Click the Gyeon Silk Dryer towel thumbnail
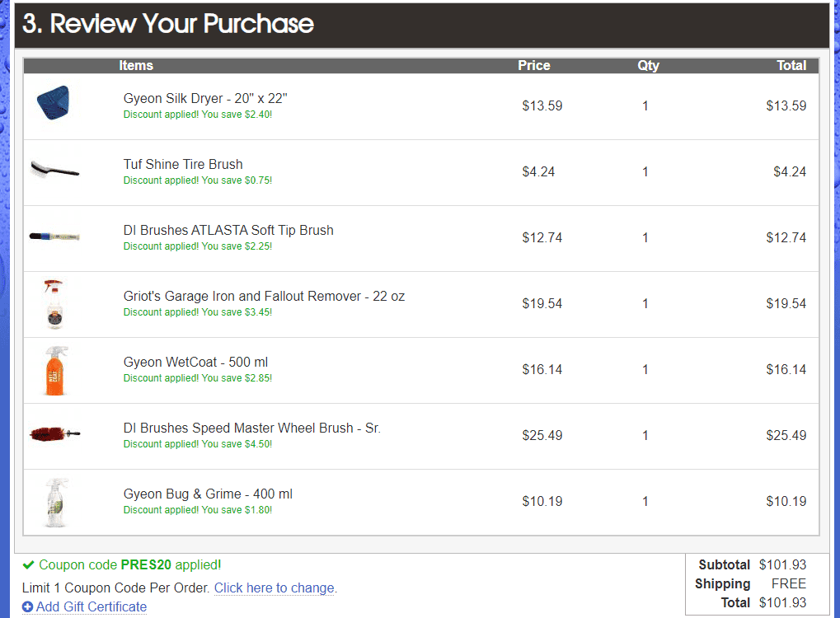The height and width of the screenshot is (618, 840). [54, 102]
